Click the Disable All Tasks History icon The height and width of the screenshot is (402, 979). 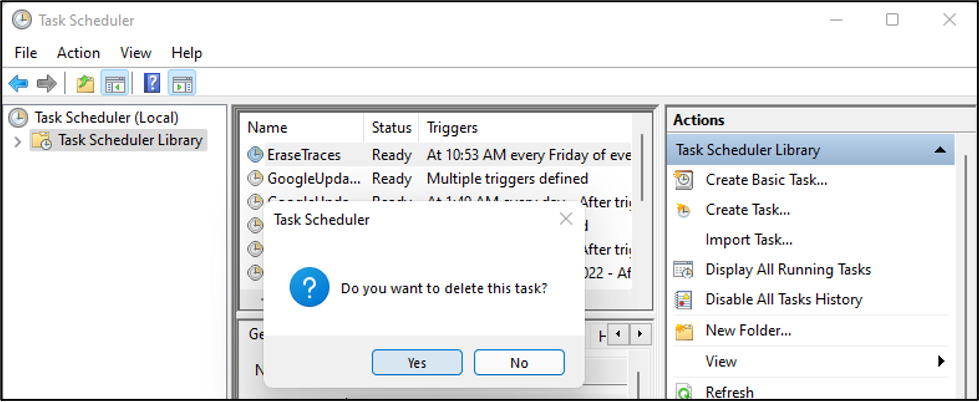click(684, 299)
